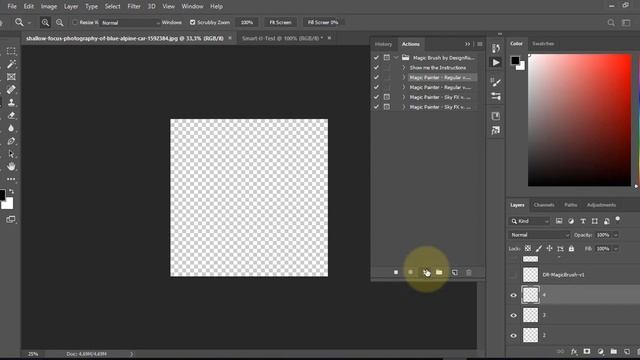
Task: Add layer mask to layer
Action: (587, 351)
